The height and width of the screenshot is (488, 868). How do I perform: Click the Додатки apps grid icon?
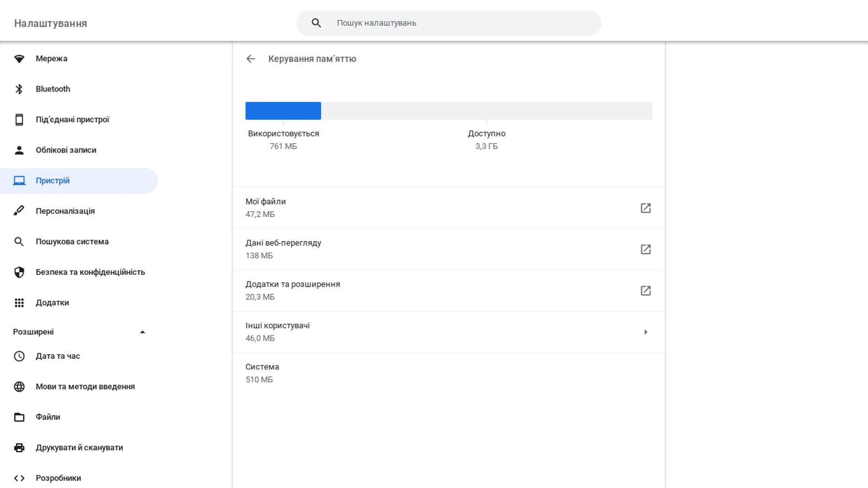tap(19, 303)
